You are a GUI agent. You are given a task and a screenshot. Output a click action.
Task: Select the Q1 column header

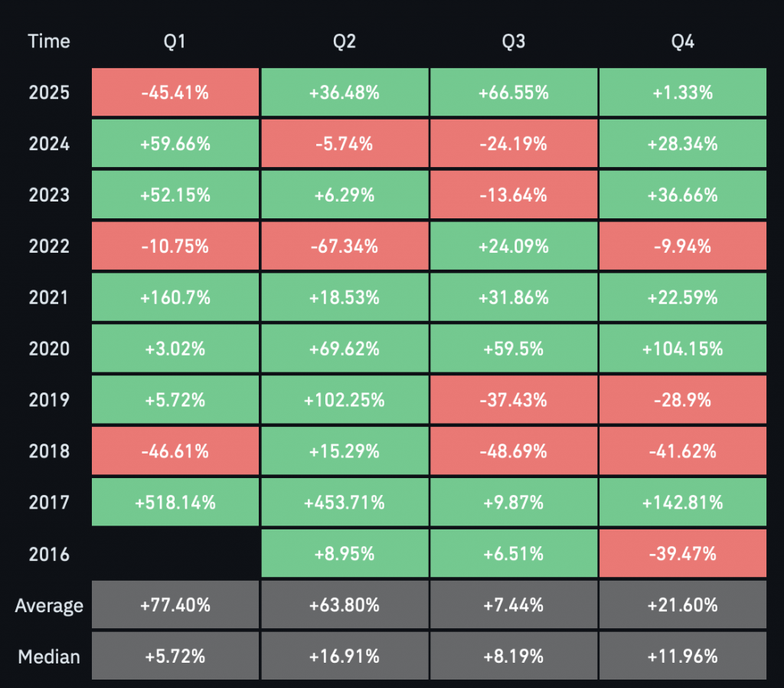pyautogui.click(x=175, y=41)
